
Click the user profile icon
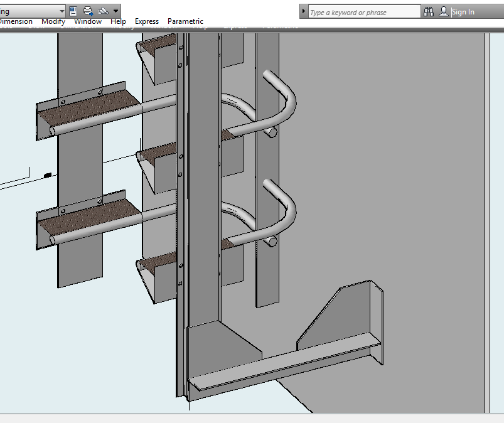pyautogui.click(x=444, y=12)
